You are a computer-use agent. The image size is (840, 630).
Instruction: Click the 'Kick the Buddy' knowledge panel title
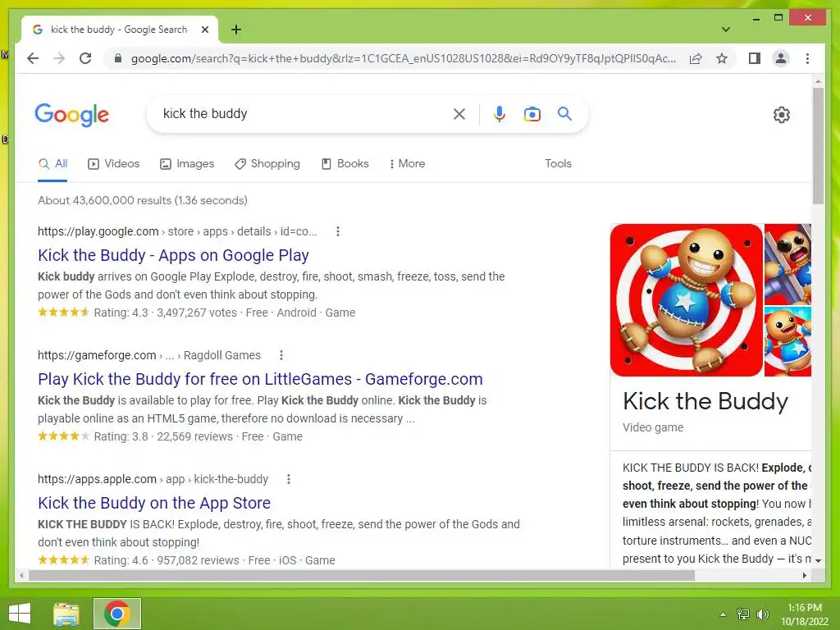(x=705, y=401)
